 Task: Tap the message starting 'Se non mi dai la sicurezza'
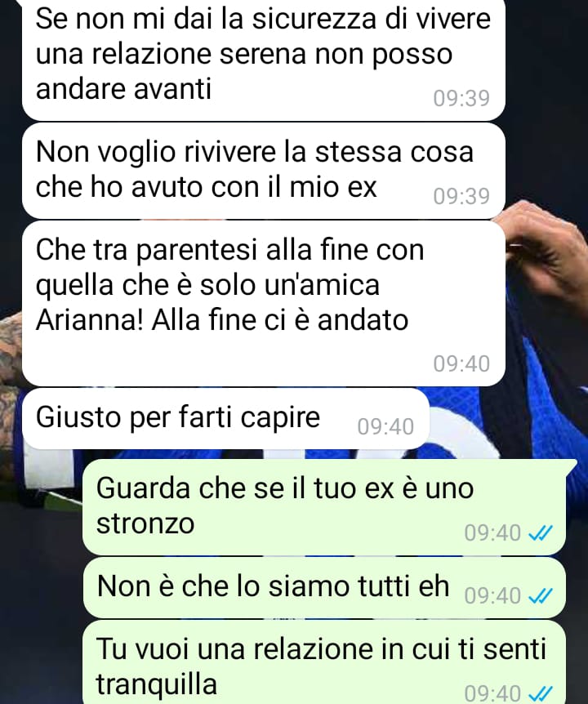tap(264, 60)
